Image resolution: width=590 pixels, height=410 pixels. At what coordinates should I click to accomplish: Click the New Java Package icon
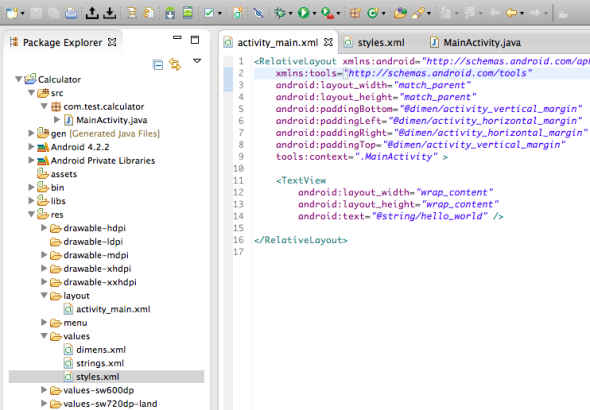[x=355, y=13]
